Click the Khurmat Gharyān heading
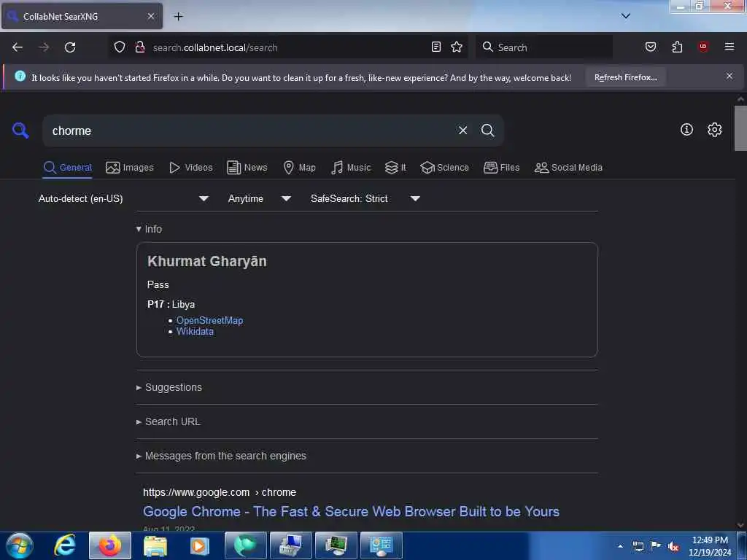 pyautogui.click(x=206, y=261)
